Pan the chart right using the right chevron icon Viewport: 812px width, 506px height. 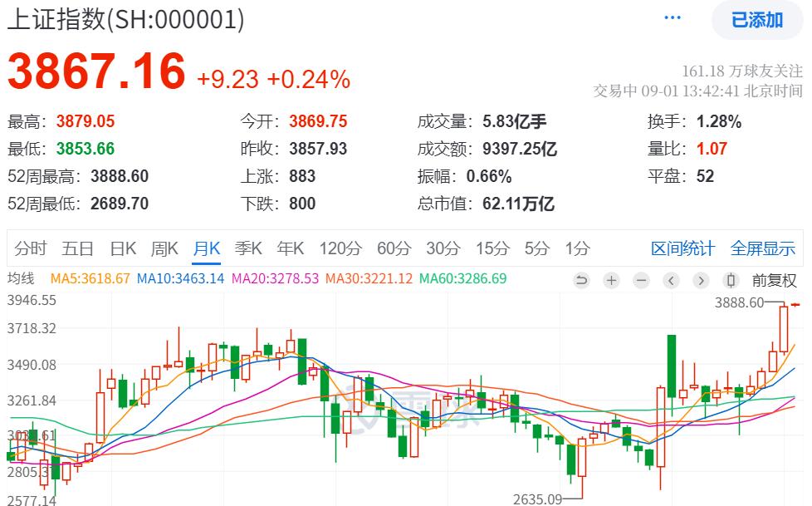tap(700, 281)
